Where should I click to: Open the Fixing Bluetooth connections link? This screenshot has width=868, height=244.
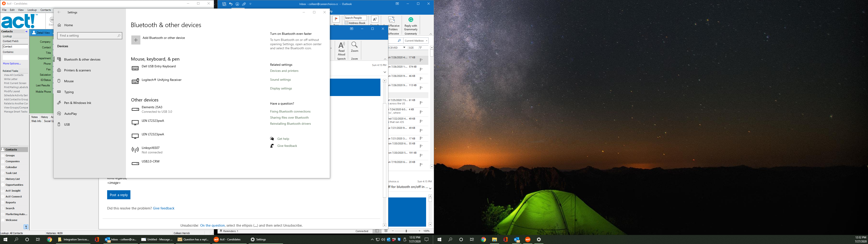pos(290,111)
